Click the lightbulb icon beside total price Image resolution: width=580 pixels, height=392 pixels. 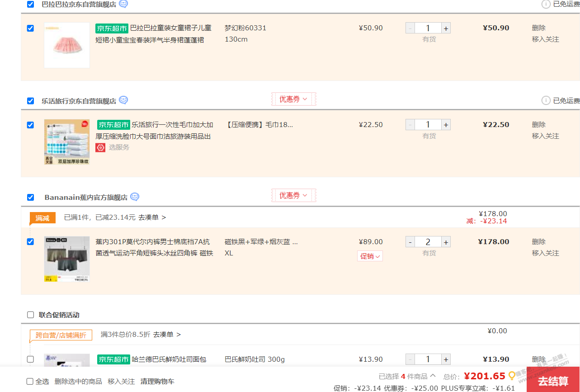point(512,376)
